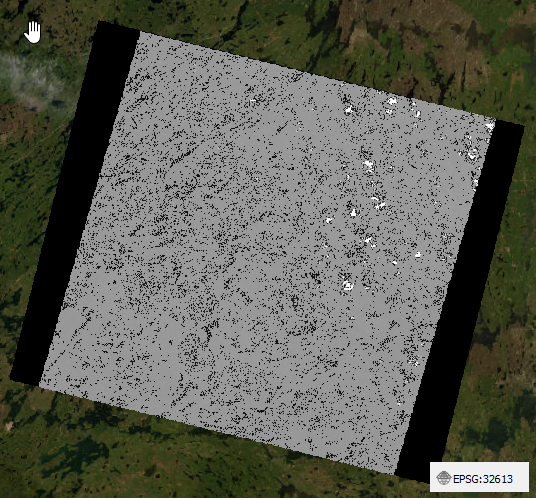Click the top-left corner of the black strip

pos(99,22)
